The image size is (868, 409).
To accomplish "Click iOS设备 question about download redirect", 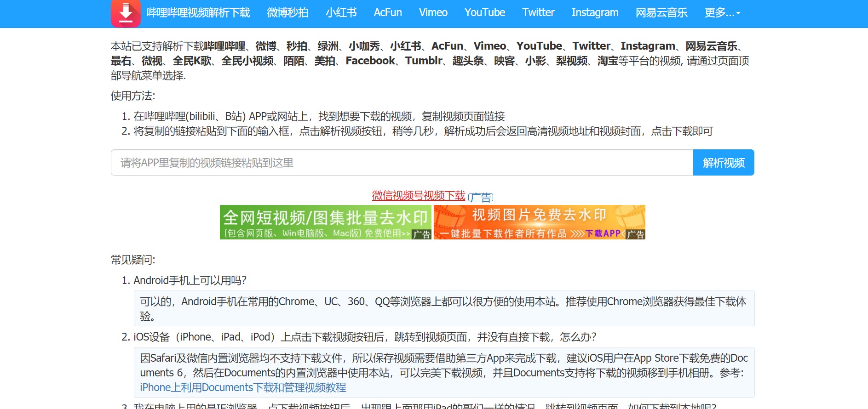I will pos(365,337).
